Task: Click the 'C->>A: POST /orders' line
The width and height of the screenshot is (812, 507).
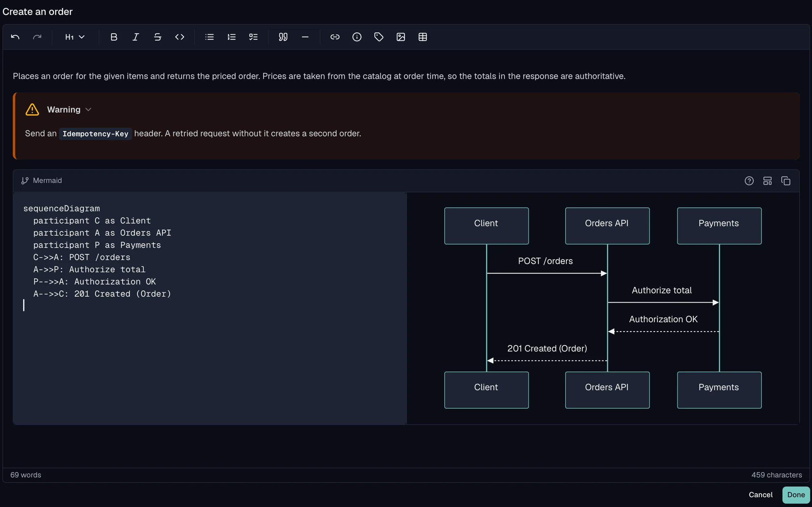Action: pyautogui.click(x=82, y=257)
